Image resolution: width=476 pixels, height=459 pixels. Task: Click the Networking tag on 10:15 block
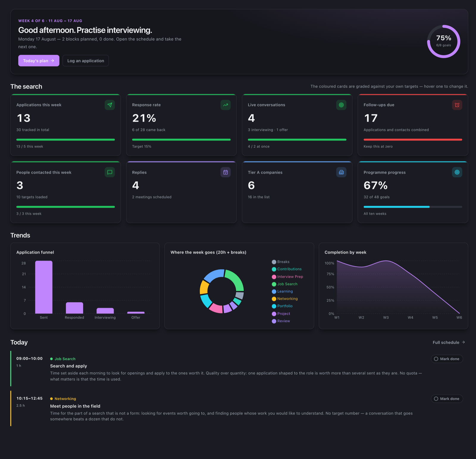[x=63, y=399]
